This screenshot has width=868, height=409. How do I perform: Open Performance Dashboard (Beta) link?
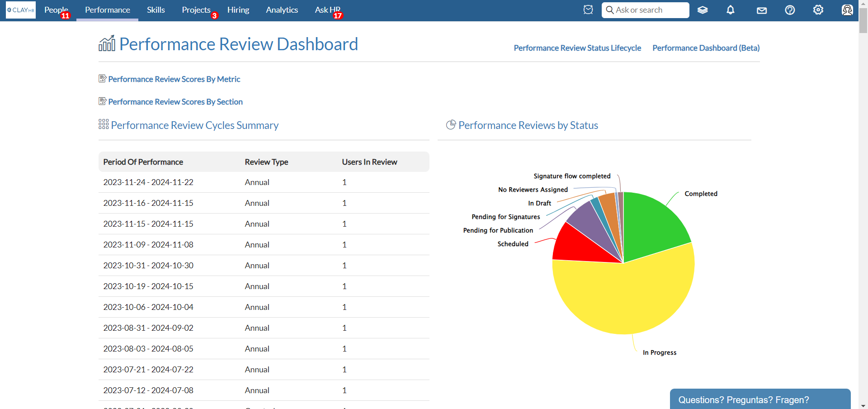point(706,48)
